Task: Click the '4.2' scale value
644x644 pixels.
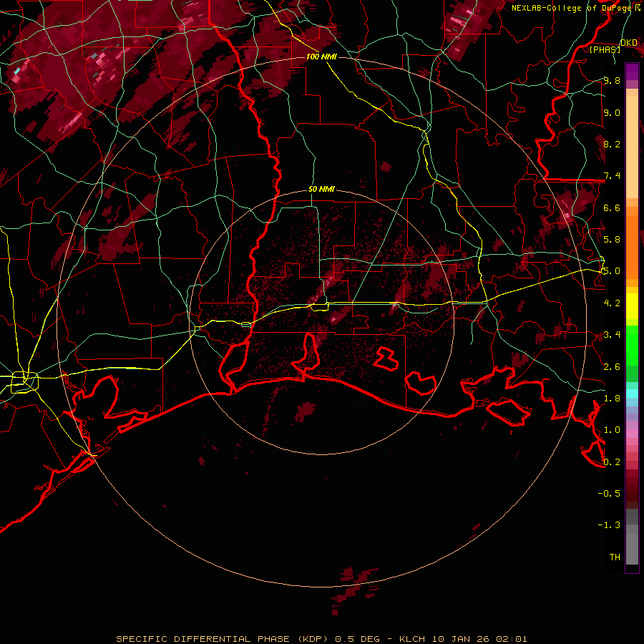Action: (612, 303)
